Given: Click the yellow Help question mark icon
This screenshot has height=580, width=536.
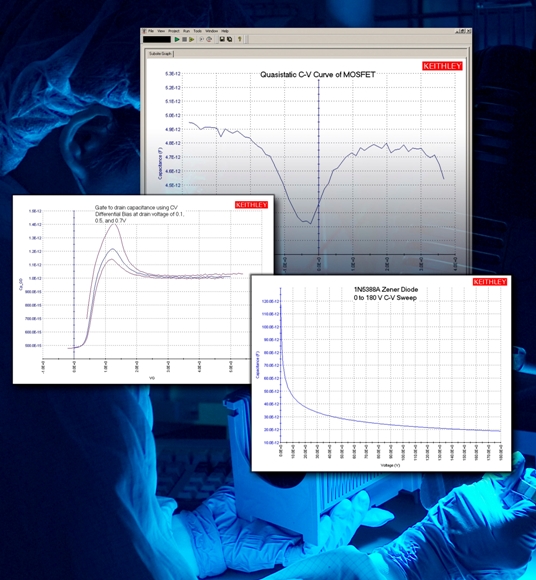Looking at the screenshot, I should coord(240,39).
